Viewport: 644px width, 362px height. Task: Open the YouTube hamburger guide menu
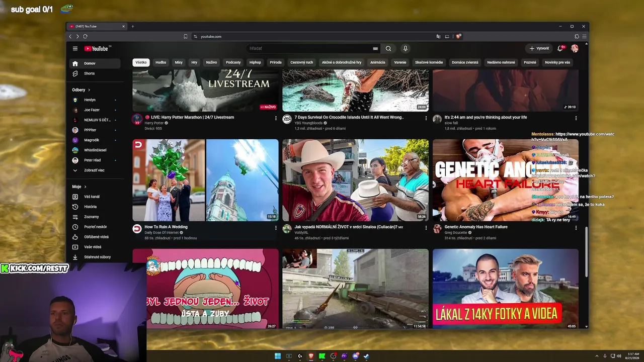tap(75, 48)
